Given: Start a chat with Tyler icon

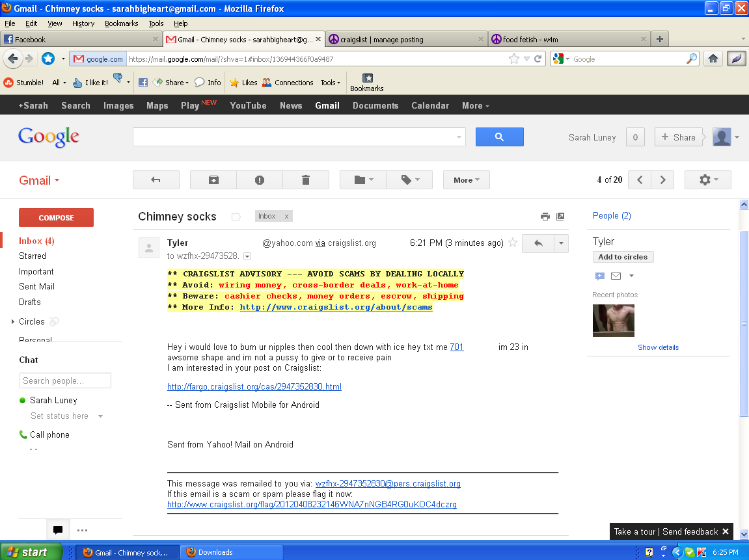Looking at the screenshot, I should [x=600, y=276].
